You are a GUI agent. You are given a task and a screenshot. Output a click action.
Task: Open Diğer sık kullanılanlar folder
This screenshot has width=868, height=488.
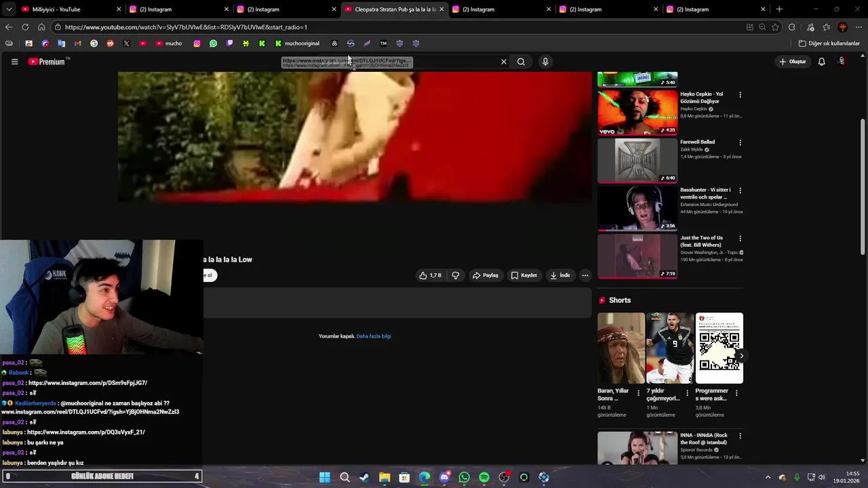tap(829, 43)
